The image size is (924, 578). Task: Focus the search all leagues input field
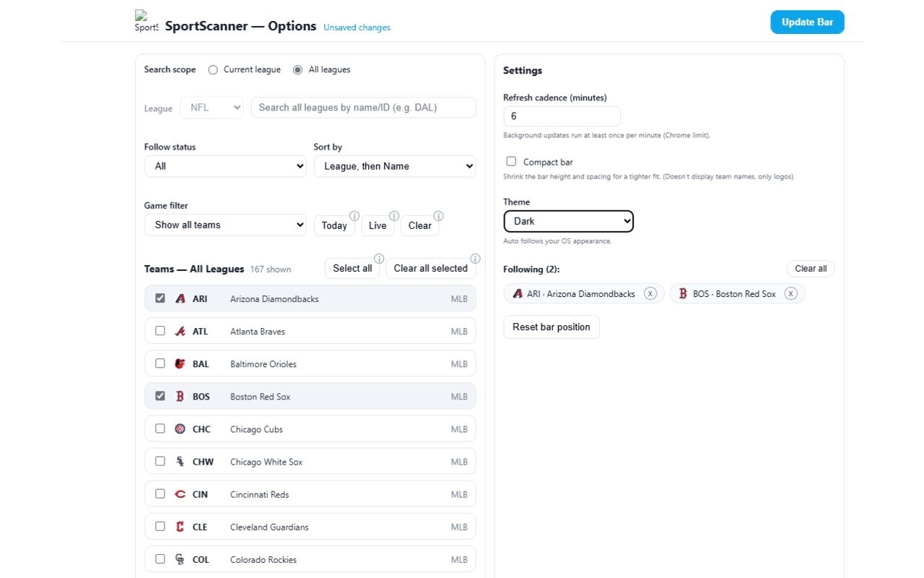point(363,108)
